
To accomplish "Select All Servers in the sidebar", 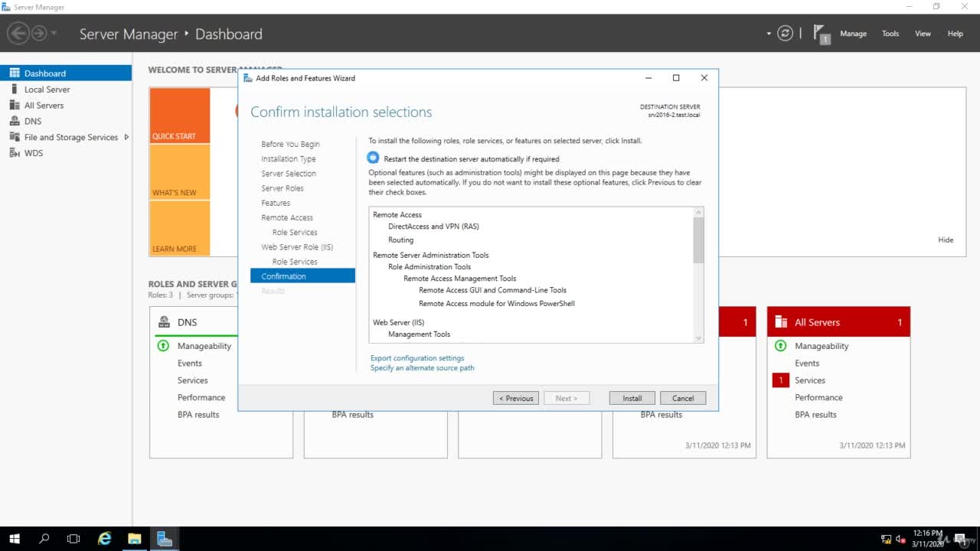I will click(66, 106).
